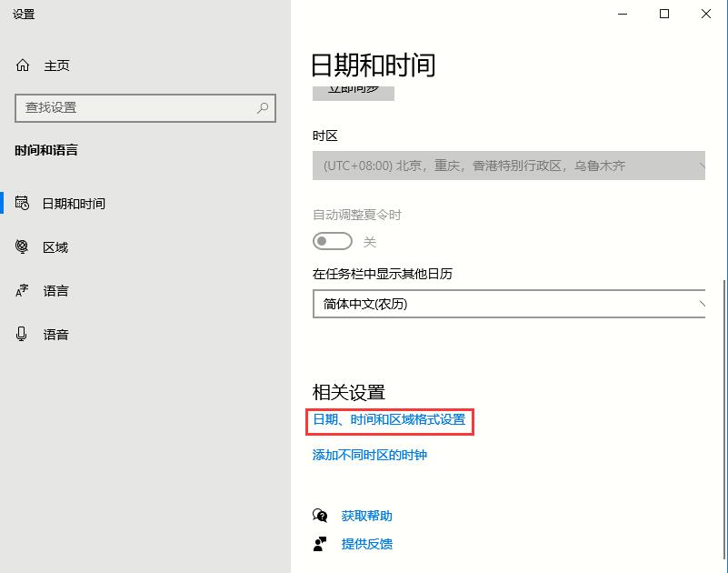
Task: Open the 获取帮助 link
Action: [x=365, y=516]
